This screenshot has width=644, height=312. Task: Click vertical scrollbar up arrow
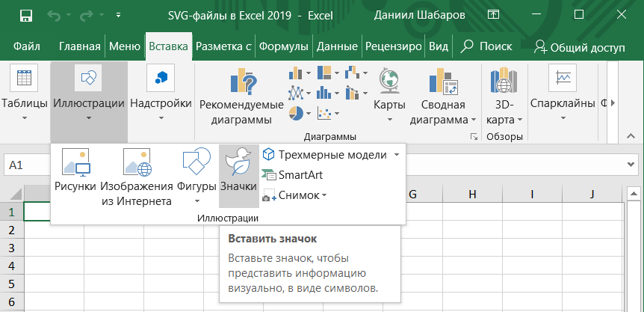point(634,194)
